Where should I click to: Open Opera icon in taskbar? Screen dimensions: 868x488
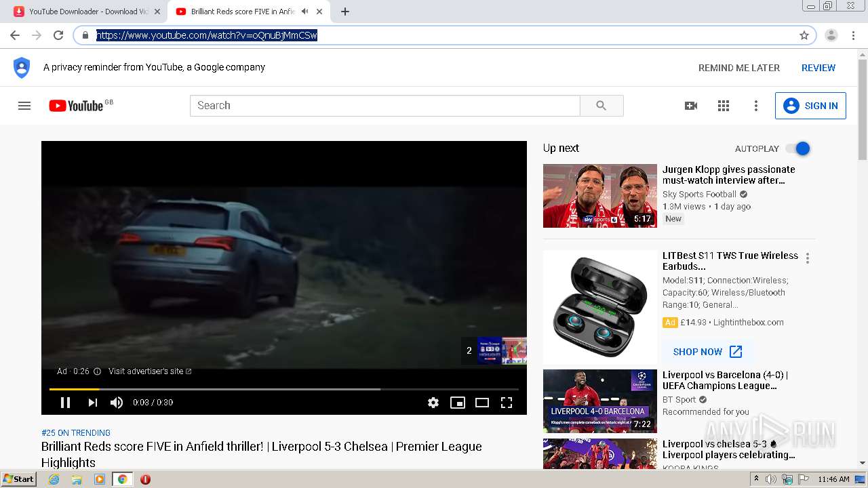pyautogui.click(x=145, y=479)
